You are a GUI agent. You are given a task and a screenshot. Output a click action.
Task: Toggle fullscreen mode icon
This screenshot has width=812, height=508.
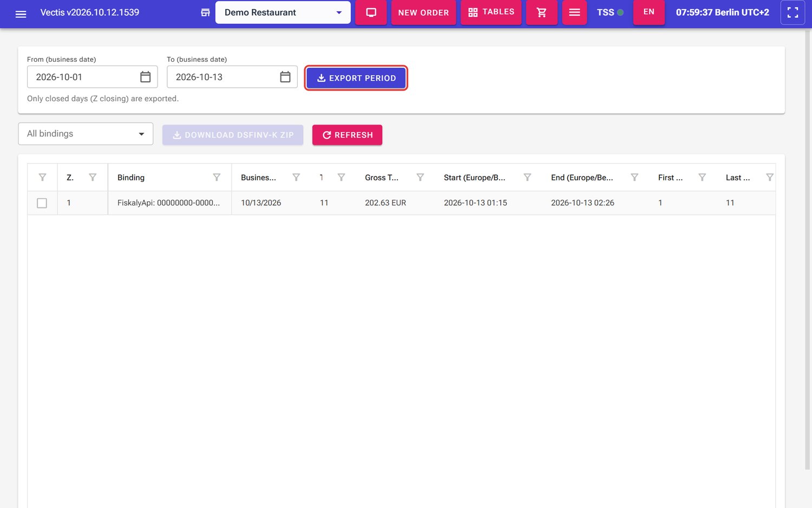tap(793, 12)
